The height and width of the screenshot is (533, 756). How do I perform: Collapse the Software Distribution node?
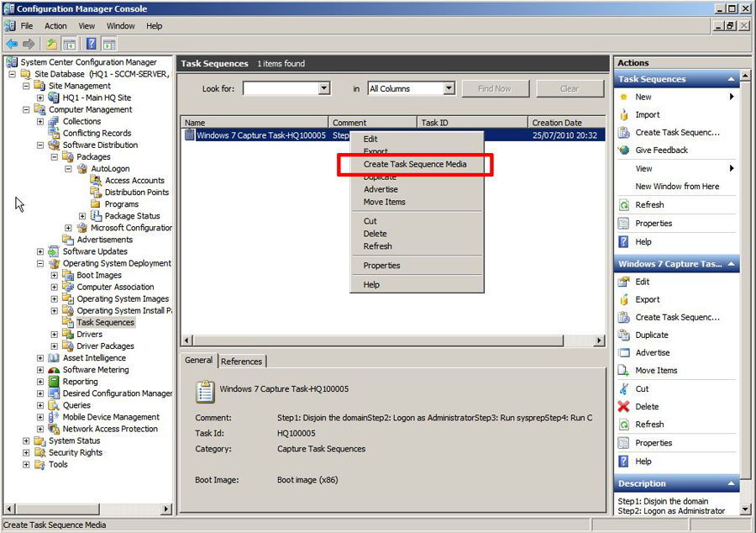pos(40,145)
